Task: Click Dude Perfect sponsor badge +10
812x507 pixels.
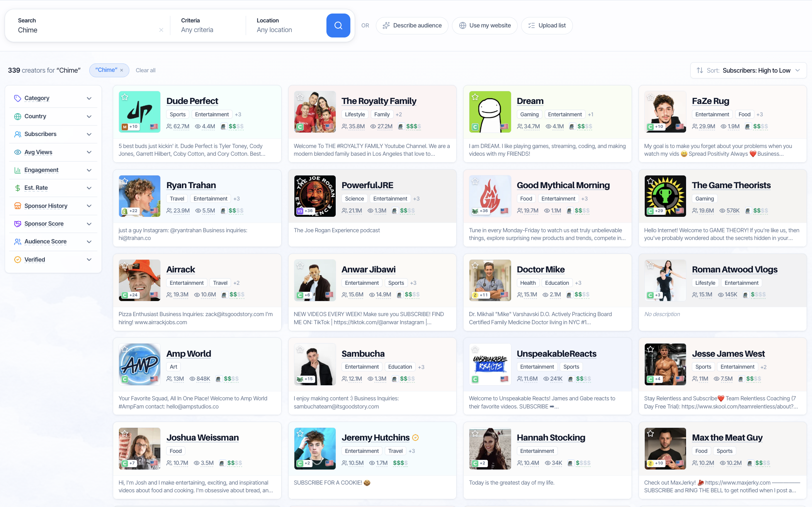Action: (130, 126)
